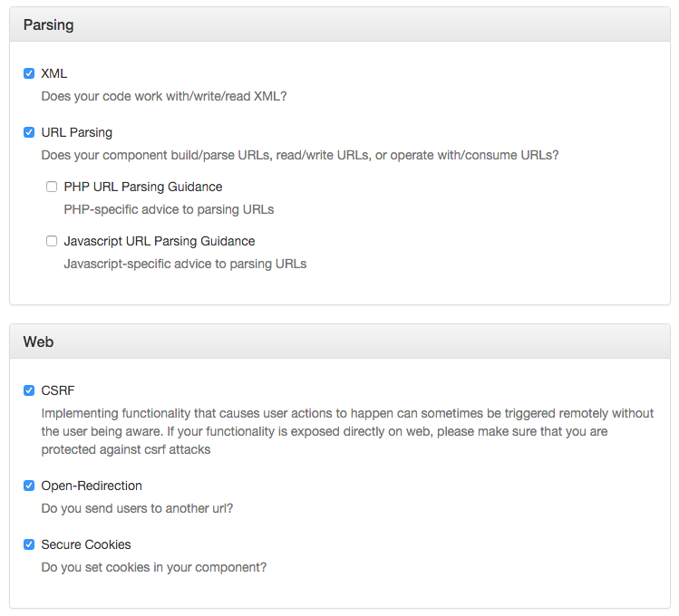This screenshot has height=616, width=679.
Task: Click the Open-Redirection label text
Action: coord(92,486)
